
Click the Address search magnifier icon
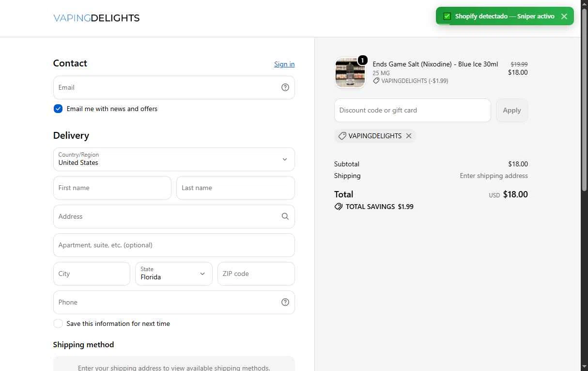[285, 216]
